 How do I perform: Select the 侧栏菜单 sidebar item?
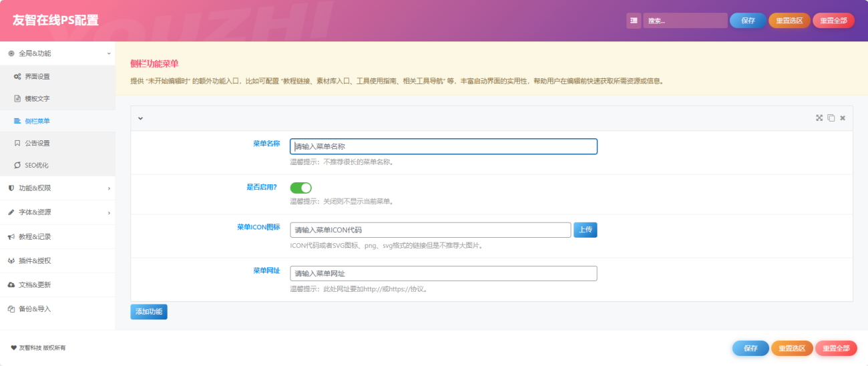[37, 121]
